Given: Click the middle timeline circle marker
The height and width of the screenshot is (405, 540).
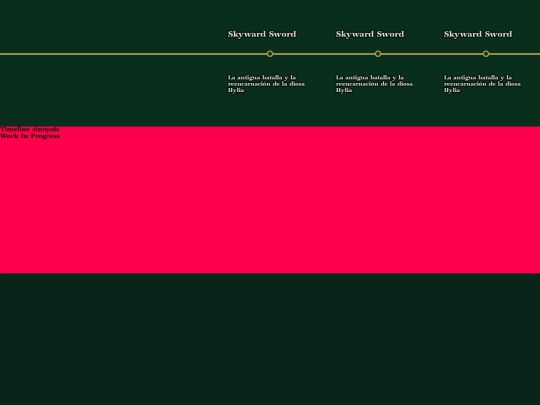Looking at the screenshot, I should [x=378, y=54].
